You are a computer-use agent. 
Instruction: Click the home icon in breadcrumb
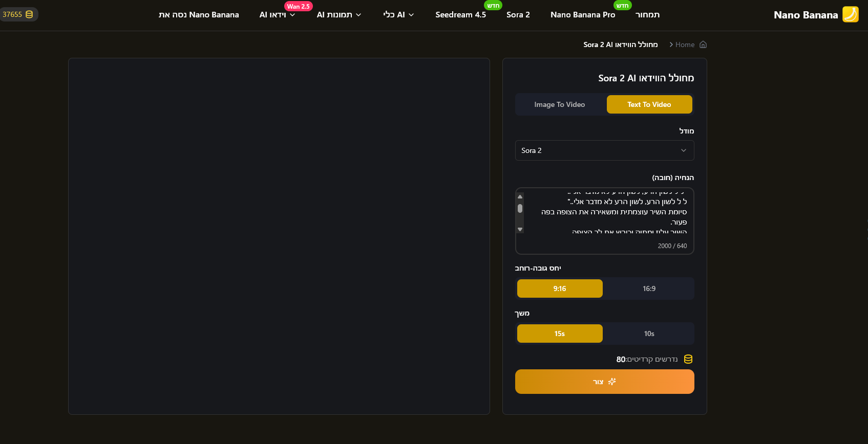703,45
